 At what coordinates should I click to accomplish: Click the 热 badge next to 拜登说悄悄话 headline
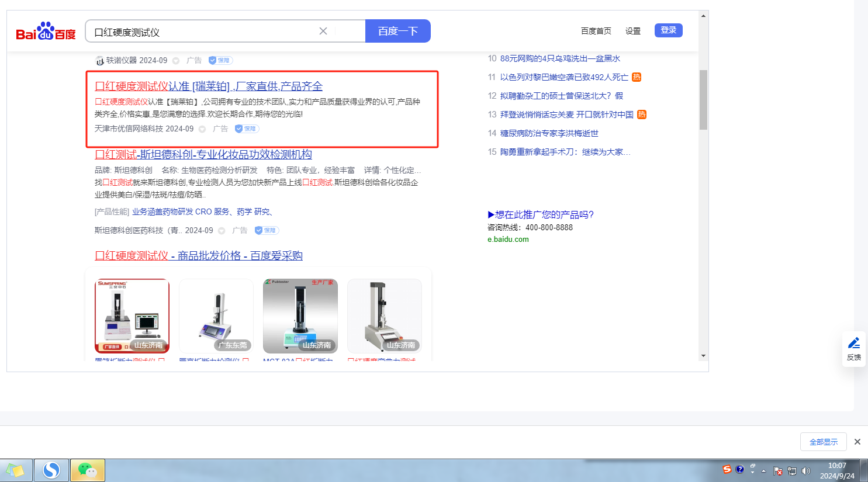point(642,115)
